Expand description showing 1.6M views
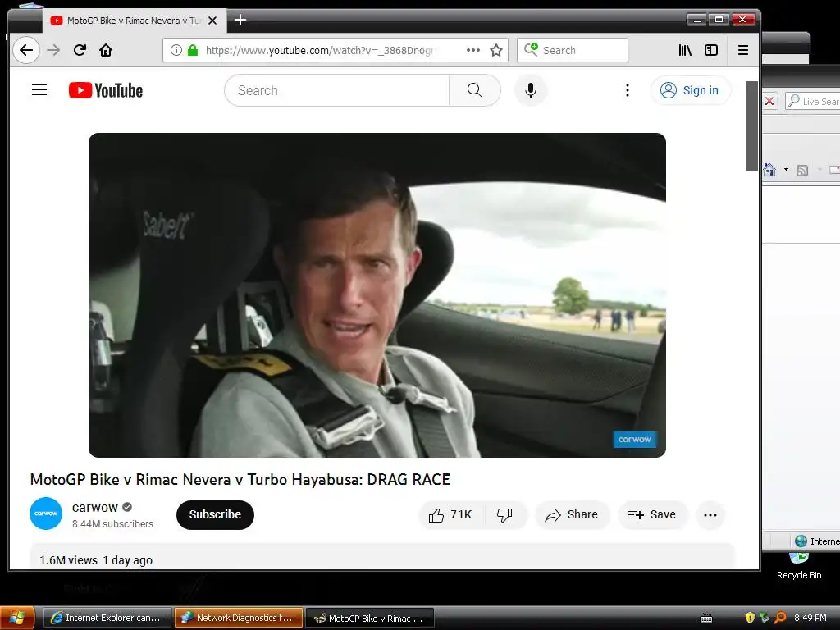 point(381,557)
